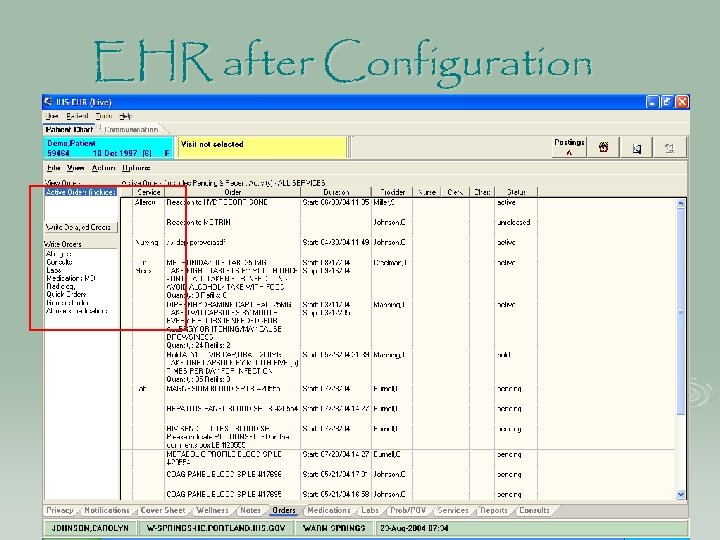Click the yellow Visit not selected box
The width and height of the screenshot is (720, 540).
(262, 148)
